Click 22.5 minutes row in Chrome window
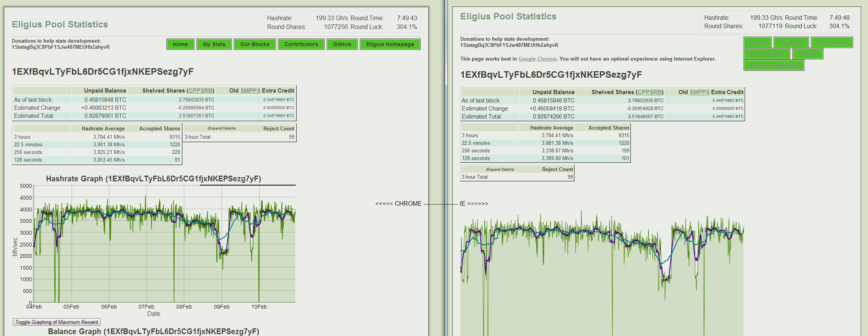Viewport: 868px width, 336px height. point(97,144)
